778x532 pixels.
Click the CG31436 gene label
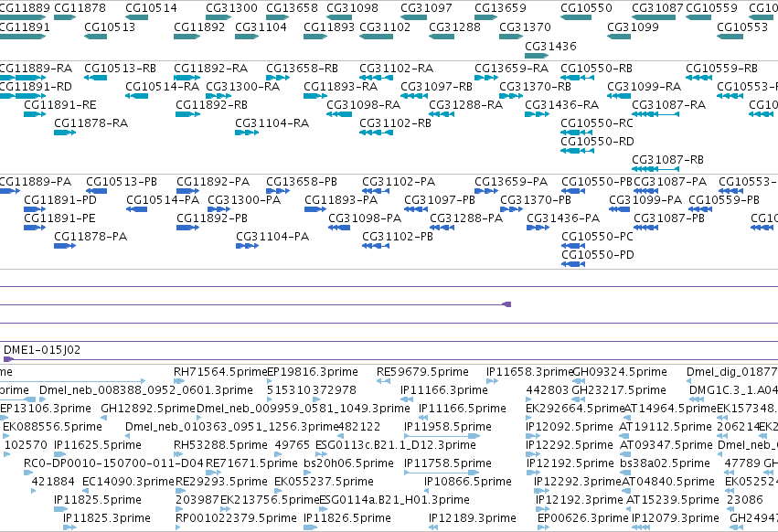550,46
